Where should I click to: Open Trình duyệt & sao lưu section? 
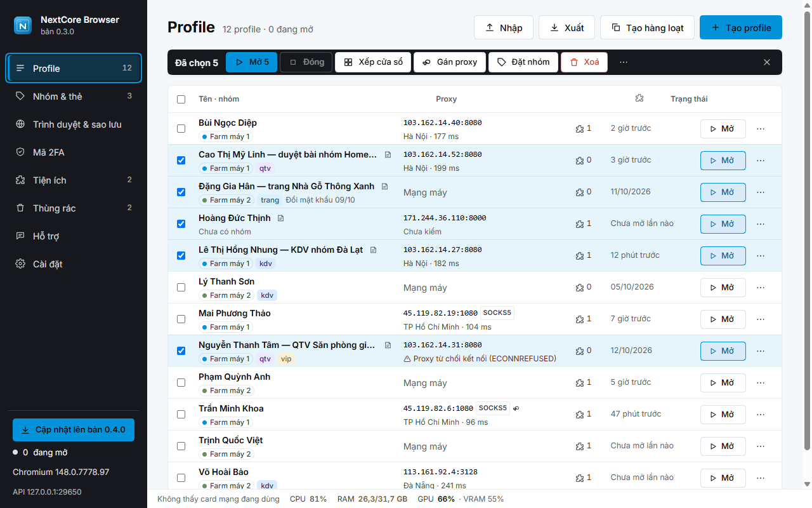tap(74, 124)
